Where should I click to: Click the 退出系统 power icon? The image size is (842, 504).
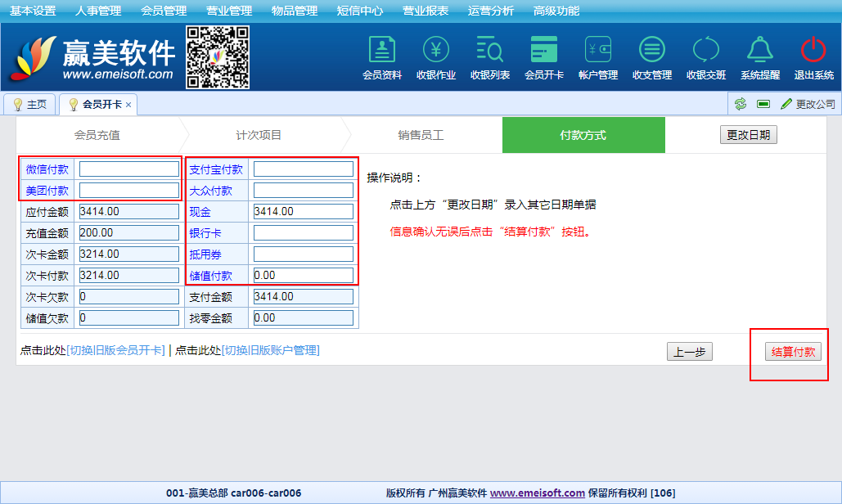click(x=813, y=51)
